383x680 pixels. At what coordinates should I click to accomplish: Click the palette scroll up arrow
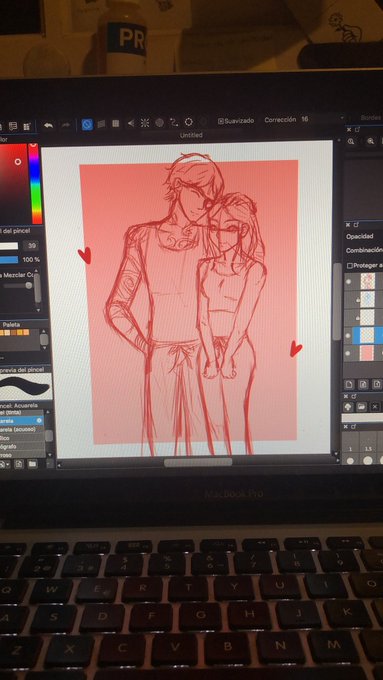coord(44,332)
